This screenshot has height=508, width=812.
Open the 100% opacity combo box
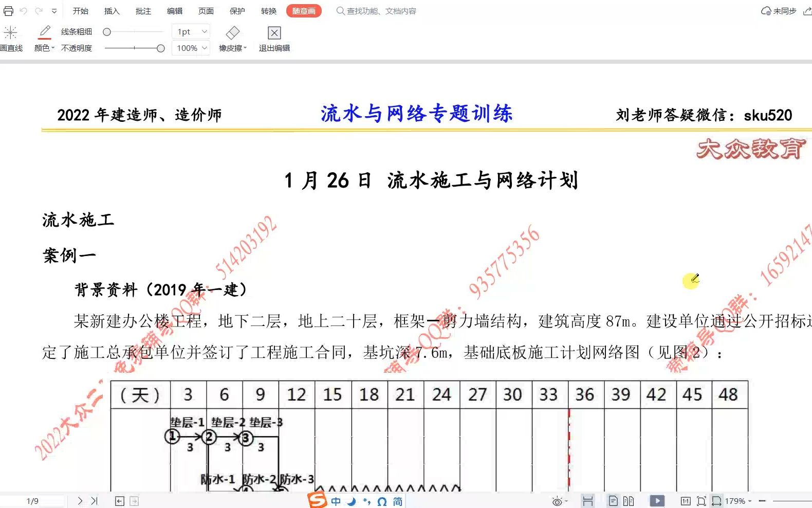point(191,48)
